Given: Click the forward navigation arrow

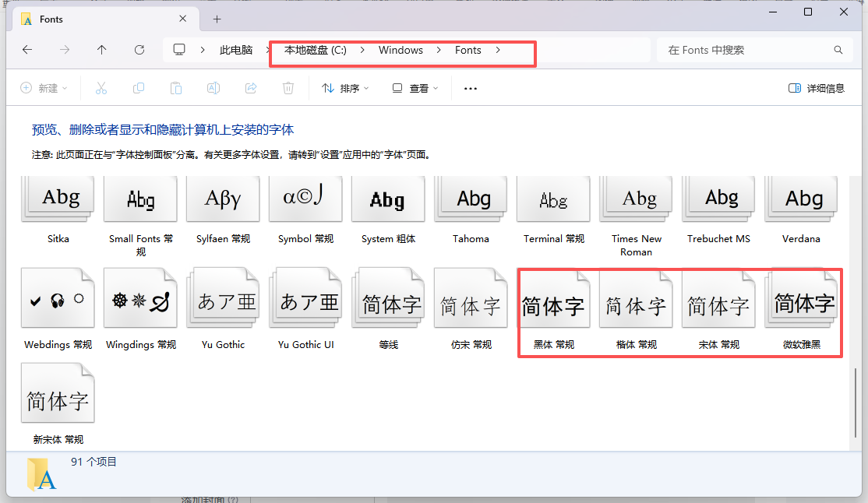Looking at the screenshot, I should click(x=65, y=50).
